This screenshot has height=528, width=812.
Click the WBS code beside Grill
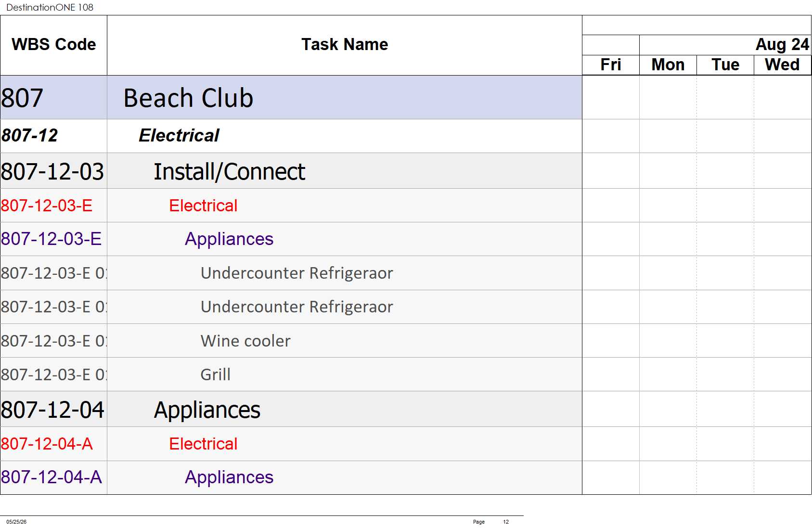53,374
